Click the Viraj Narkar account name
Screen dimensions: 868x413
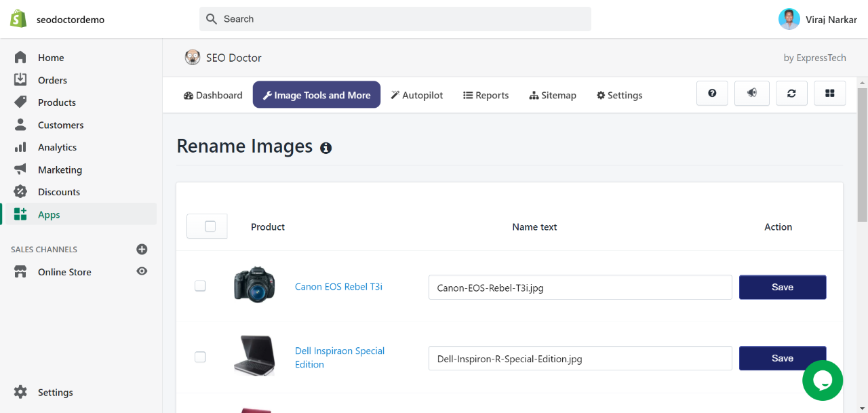[831, 20]
